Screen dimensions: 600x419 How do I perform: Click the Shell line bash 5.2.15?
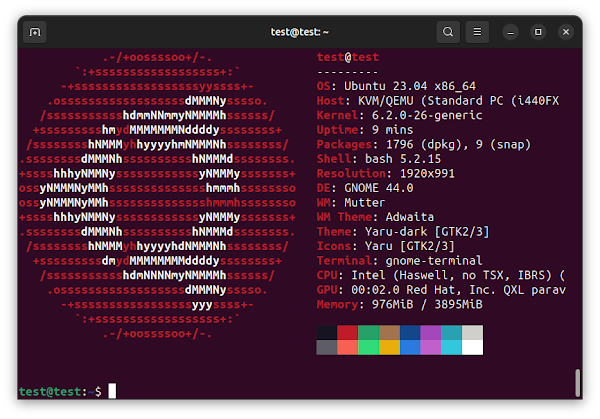379,159
